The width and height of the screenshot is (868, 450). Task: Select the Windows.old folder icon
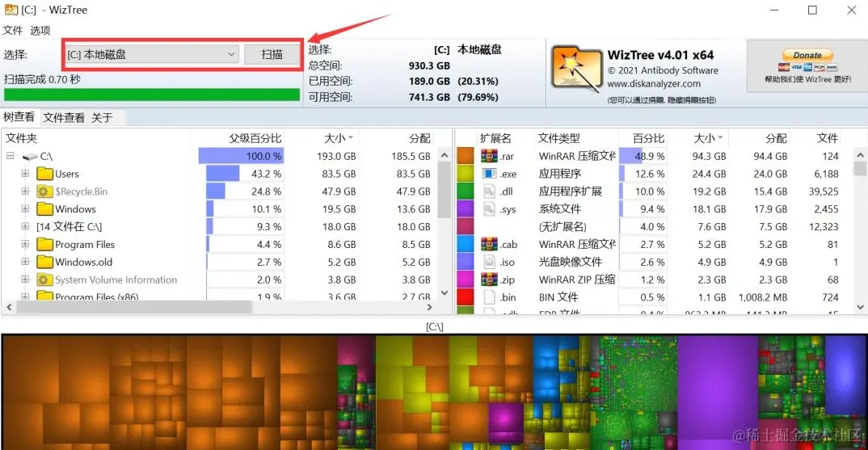tap(44, 262)
